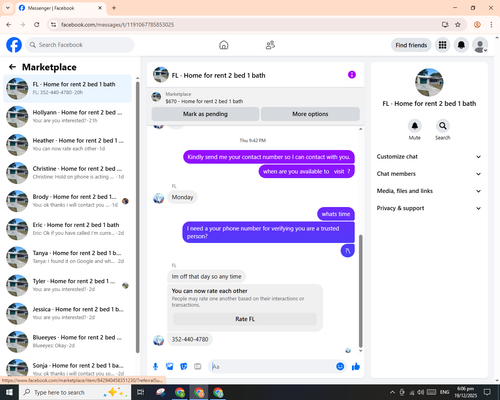This screenshot has height=400, width=500.
Task: Open the Brody conversation
Action: pos(68,201)
